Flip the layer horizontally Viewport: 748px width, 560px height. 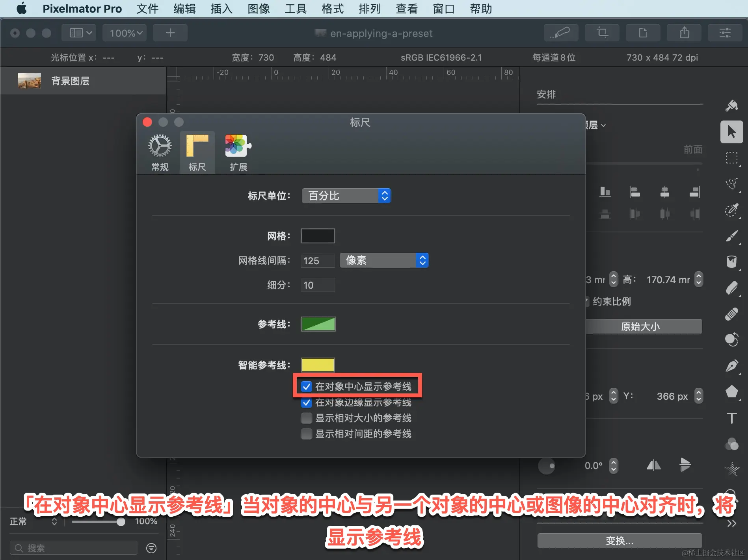click(653, 465)
